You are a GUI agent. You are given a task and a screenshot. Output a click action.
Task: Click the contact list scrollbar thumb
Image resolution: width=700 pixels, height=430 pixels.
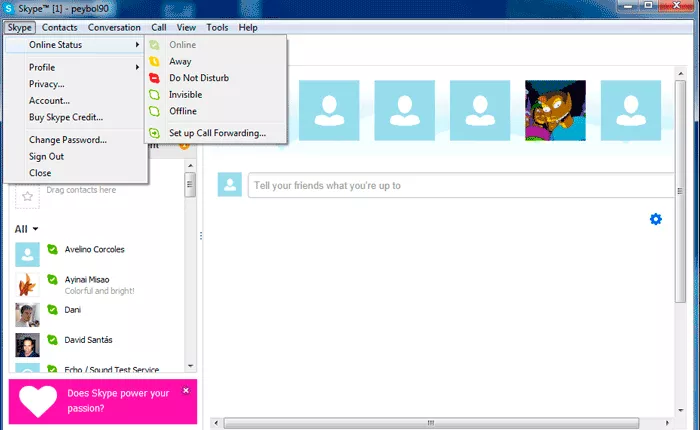pos(191,184)
